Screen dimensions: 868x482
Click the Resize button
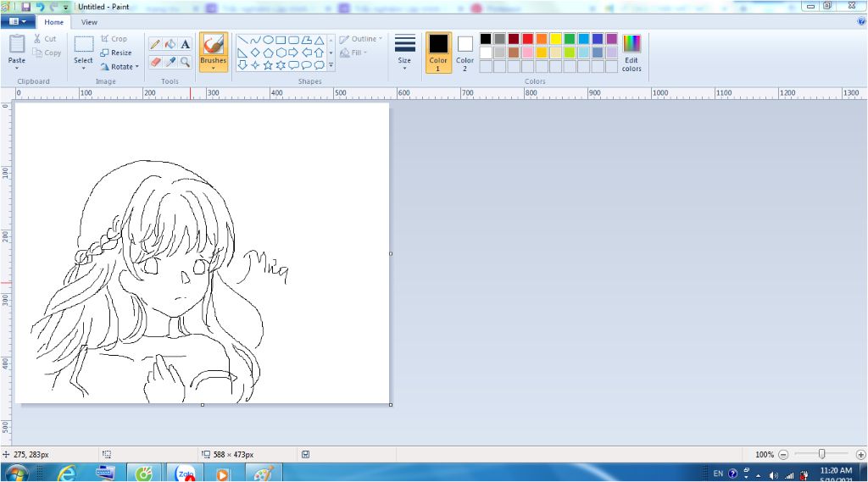tap(116, 53)
